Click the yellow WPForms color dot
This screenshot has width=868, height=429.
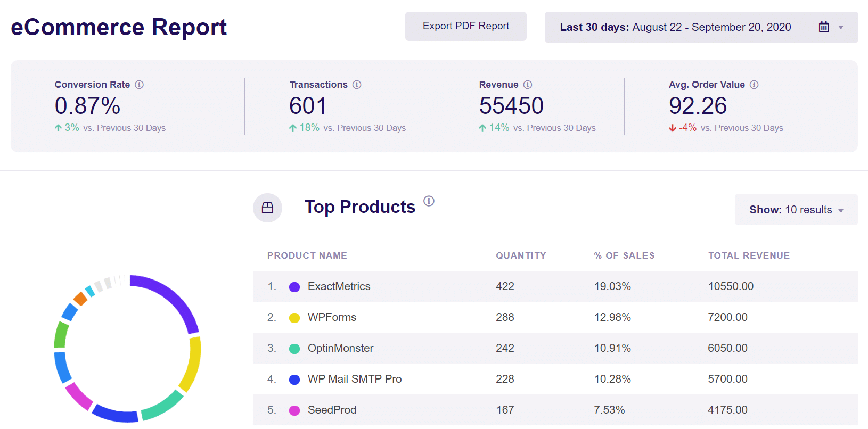pos(294,318)
